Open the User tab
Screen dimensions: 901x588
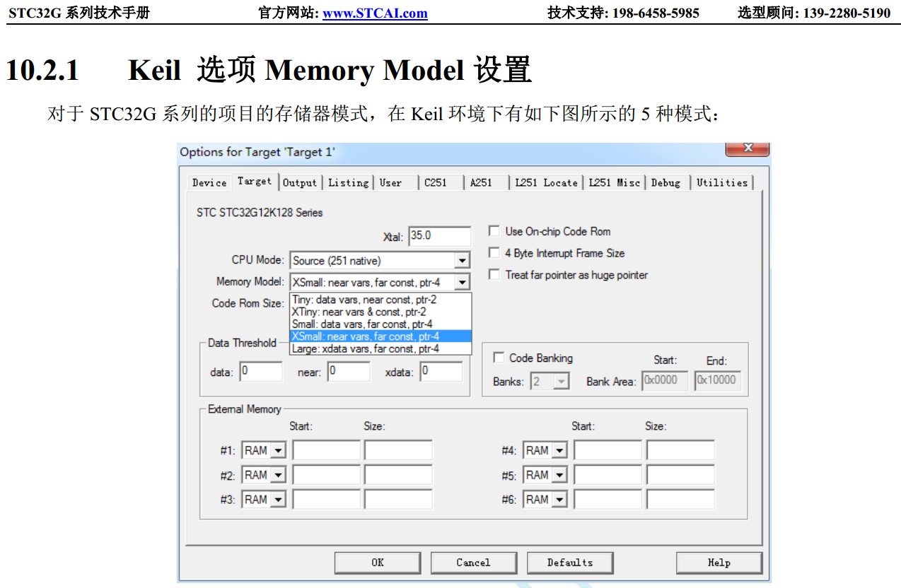390,182
